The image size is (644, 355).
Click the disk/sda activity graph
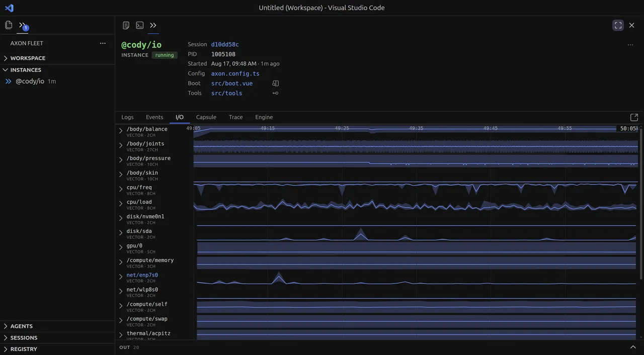[416, 234]
